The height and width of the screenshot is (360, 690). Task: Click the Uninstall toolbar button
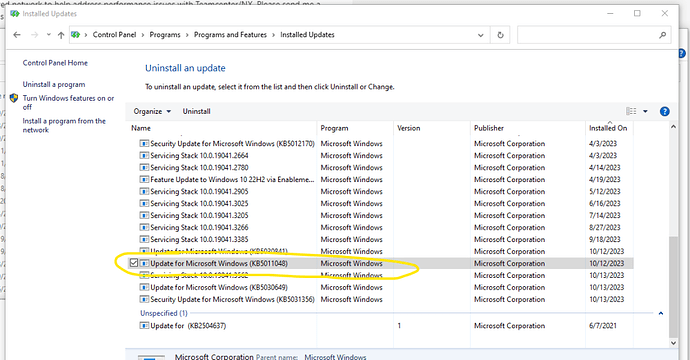(196, 111)
